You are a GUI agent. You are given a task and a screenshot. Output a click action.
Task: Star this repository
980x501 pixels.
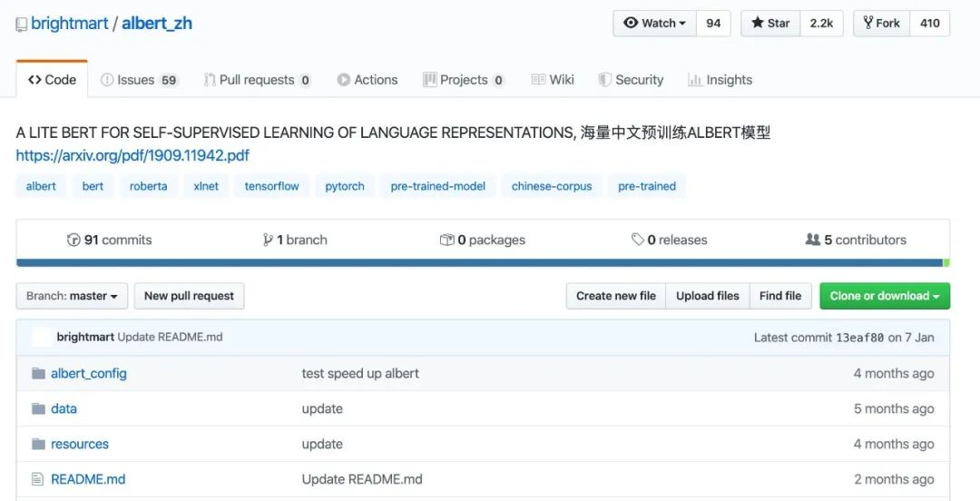tap(770, 23)
